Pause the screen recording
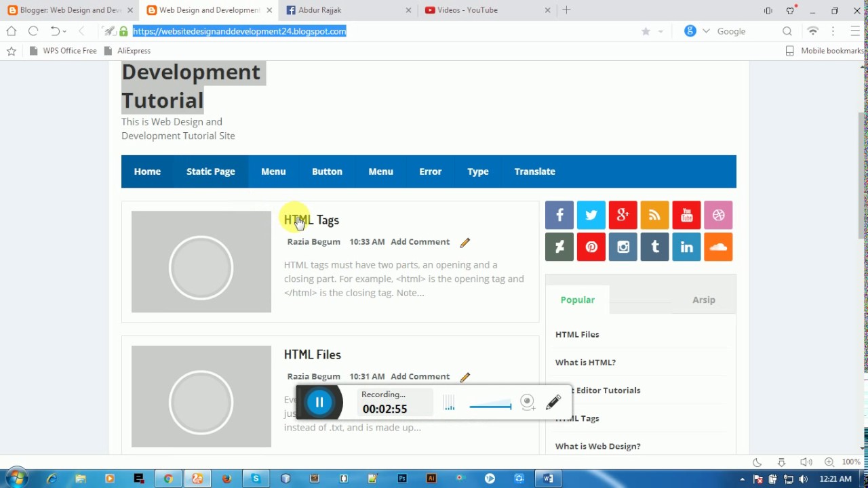The height and width of the screenshot is (488, 868). point(319,403)
